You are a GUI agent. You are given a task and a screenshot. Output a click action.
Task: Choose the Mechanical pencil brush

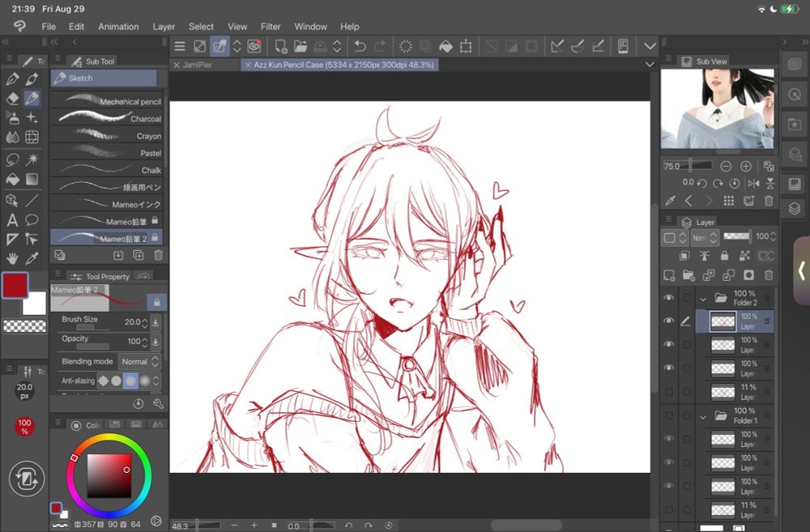tap(107, 101)
